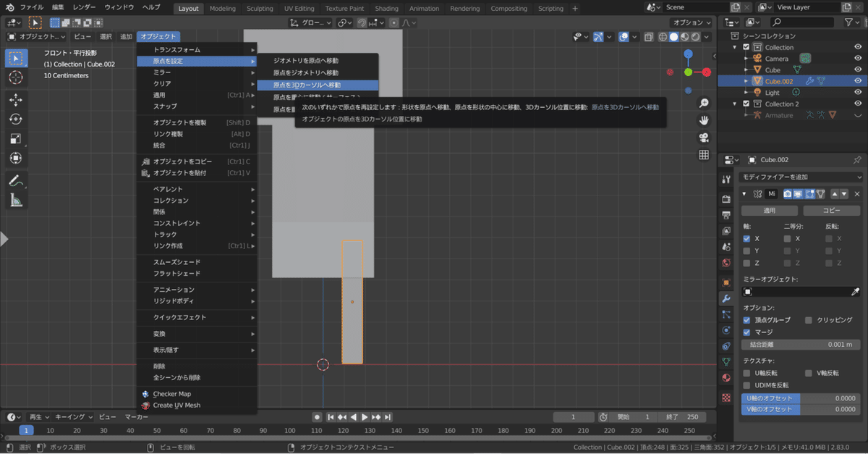The height and width of the screenshot is (454, 868).
Task: Click the zoom magnifier icon in viewport
Action: pyautogui.click(x=703, y=103)
